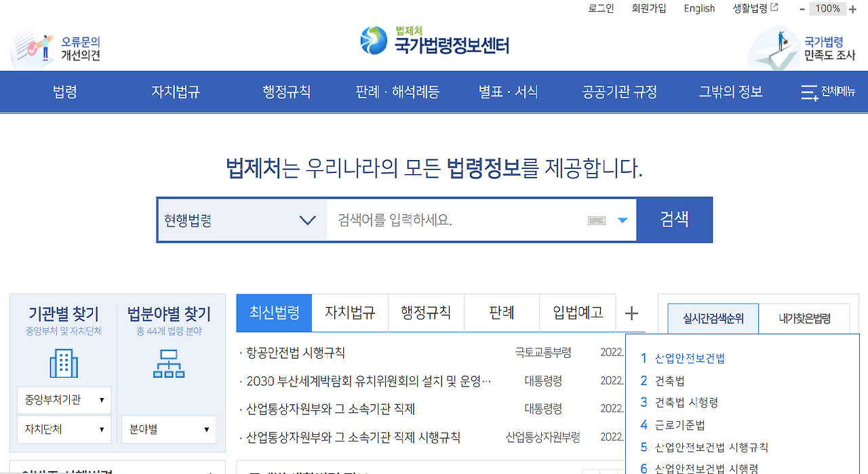
Task: Click the 국가법령정보센터 logo
Action: click(434, 41)
